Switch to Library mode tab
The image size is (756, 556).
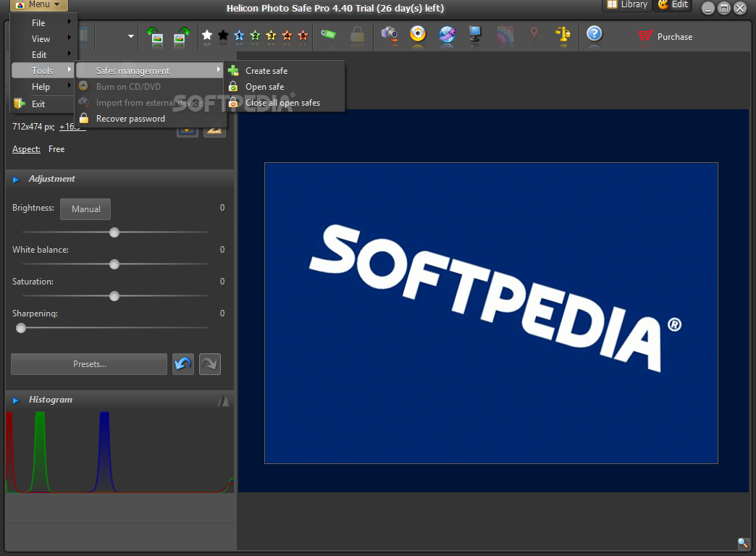tap(627, 5)
